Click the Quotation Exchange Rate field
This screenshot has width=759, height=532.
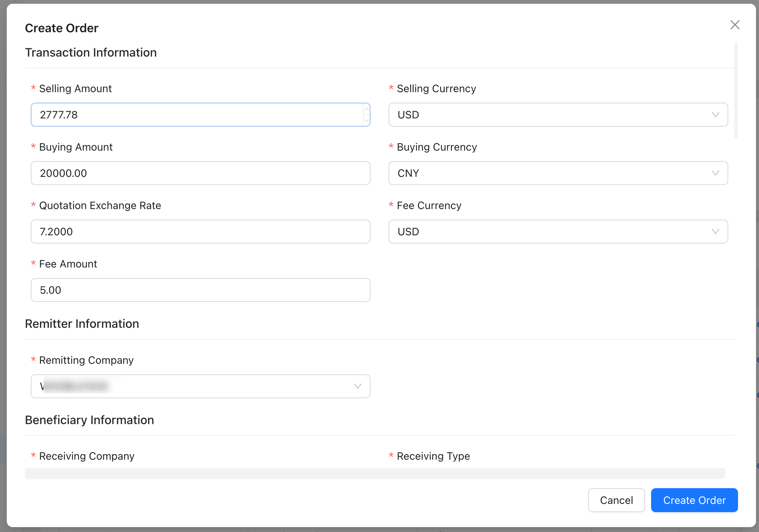pos(200,232)
